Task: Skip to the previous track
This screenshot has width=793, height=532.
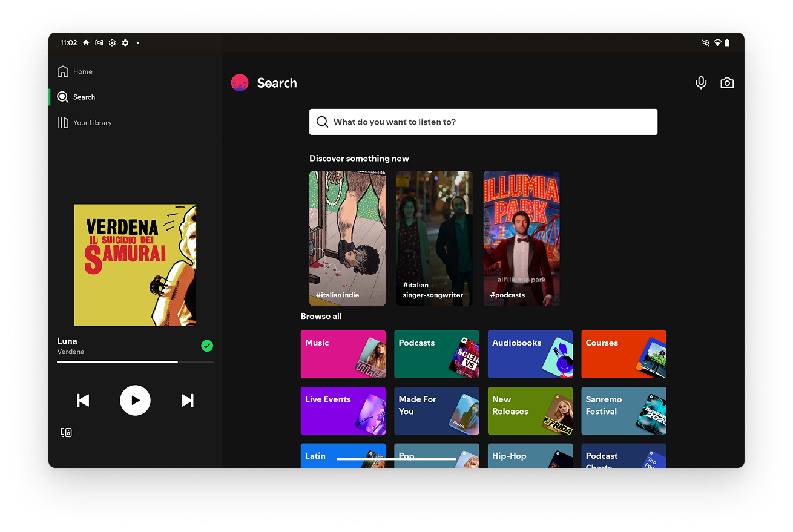Action: 84,400
